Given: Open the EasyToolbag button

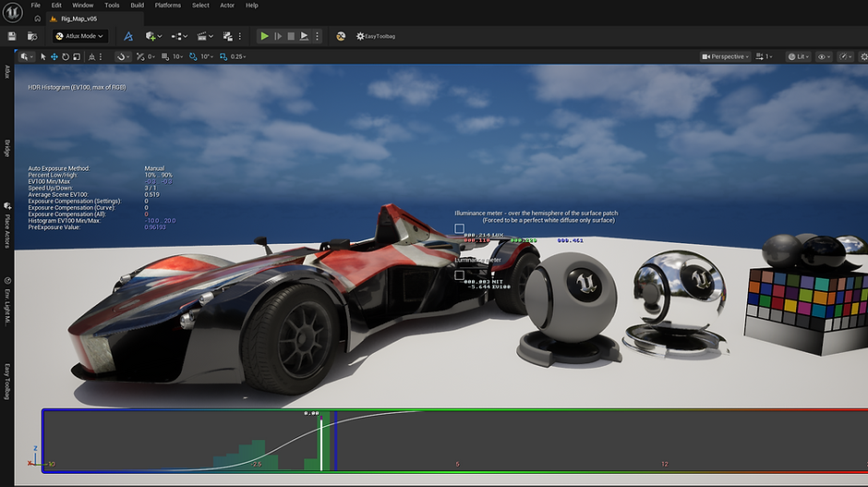Looking at the screenshot, I should point(376,36).
